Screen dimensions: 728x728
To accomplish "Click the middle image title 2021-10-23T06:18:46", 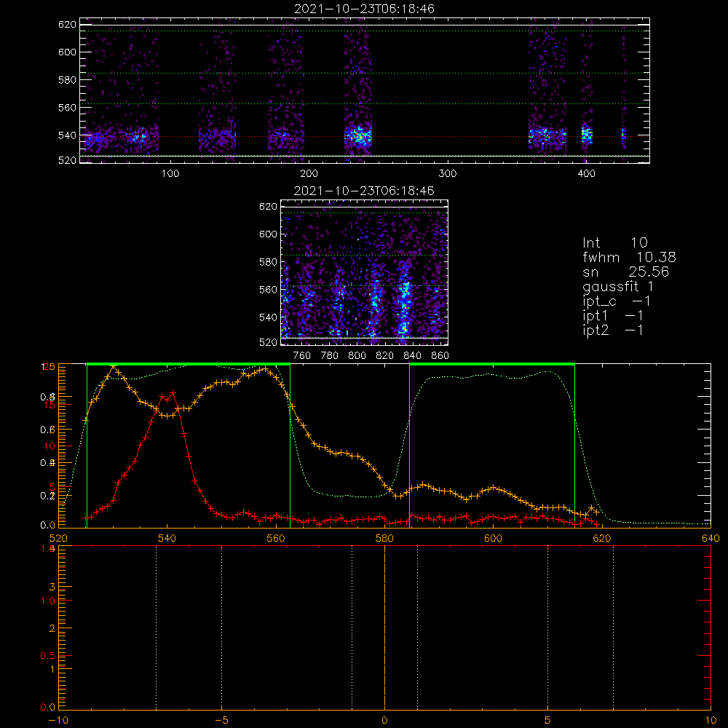I will tap(365, 191).
